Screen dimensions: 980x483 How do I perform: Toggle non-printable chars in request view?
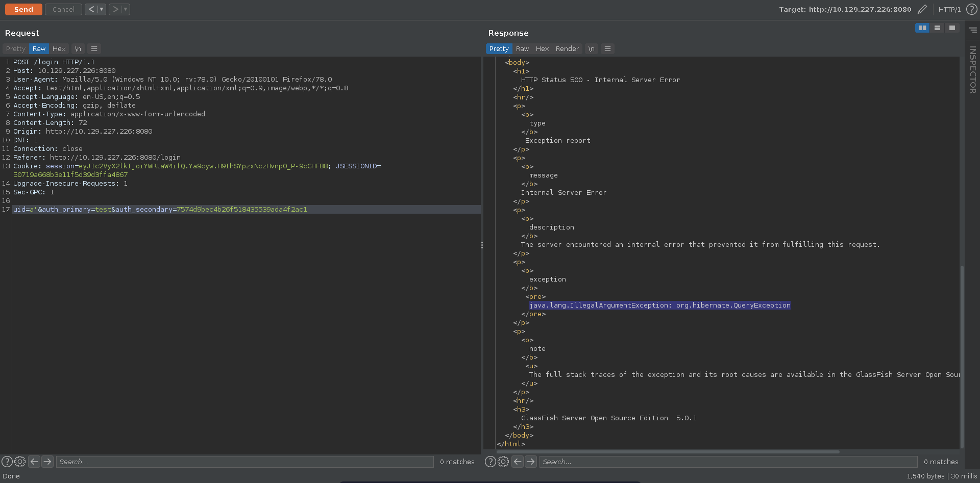click(78, 49)
